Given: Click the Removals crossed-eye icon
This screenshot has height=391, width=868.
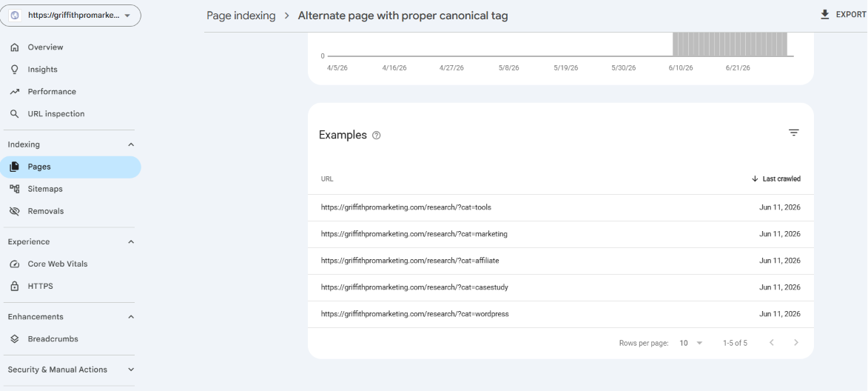Looking at the screenshot, I should click(15, 211).
